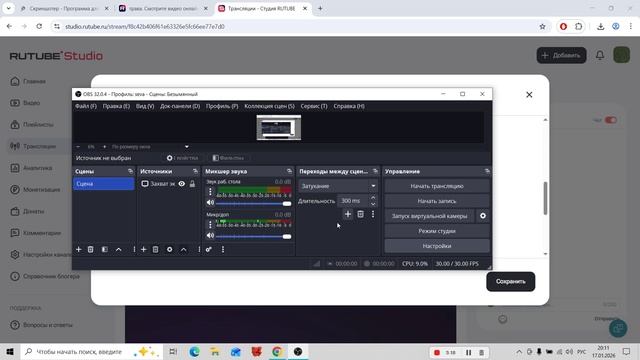The image size is (640, 360).
Task: Add a new source with the plus icon
Action: coord(144,249)
